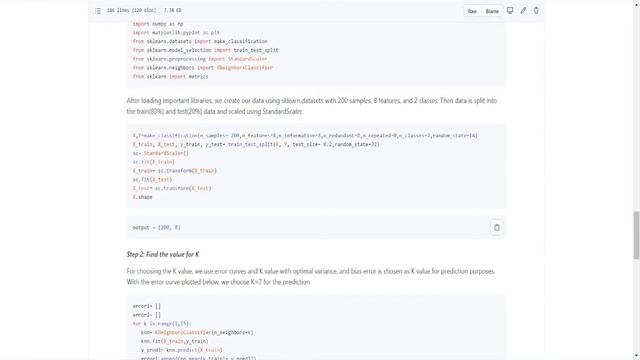Click the "import StandardScaler" code line

[x=200, y=59]
